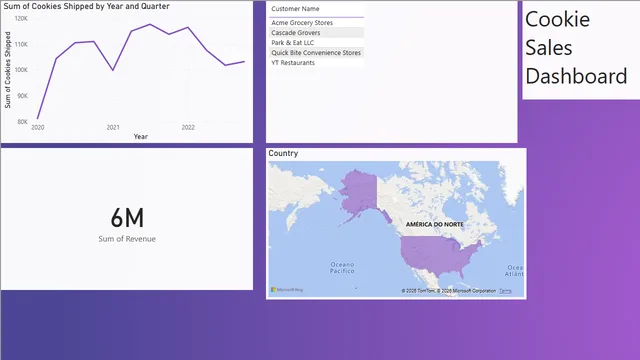Click the Sum of Revenue label
This screenshot has width=640, height=360.
pos(127,239)
